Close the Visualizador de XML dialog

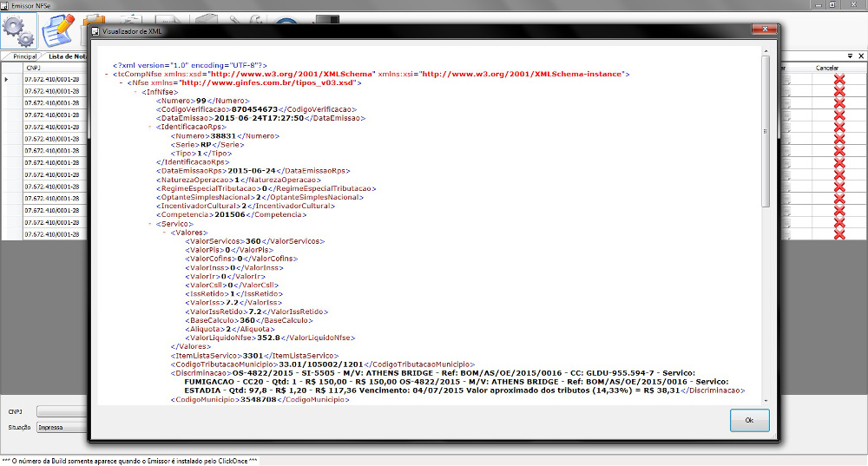[765, 30]
